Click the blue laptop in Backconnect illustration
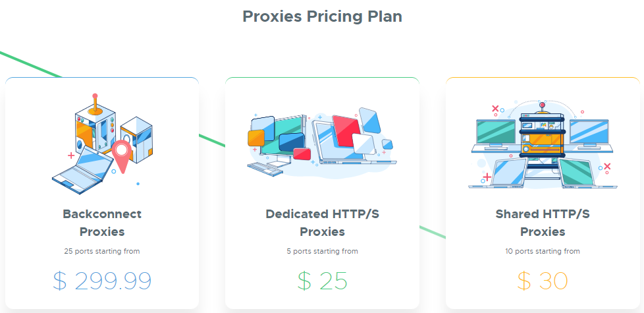Viewport: 644px width, 313px height. pyautogui.click(x=83, y=171)
